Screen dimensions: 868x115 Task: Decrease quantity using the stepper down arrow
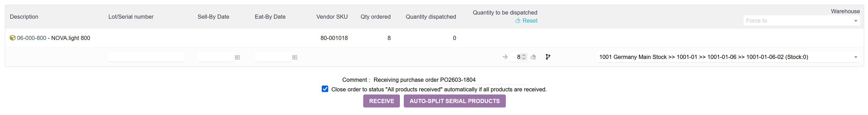524,59
